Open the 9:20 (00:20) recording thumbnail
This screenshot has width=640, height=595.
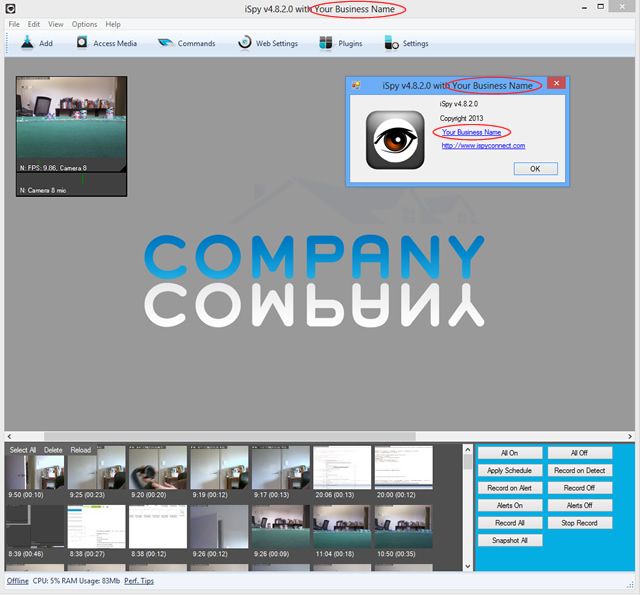tap(158, 468)
